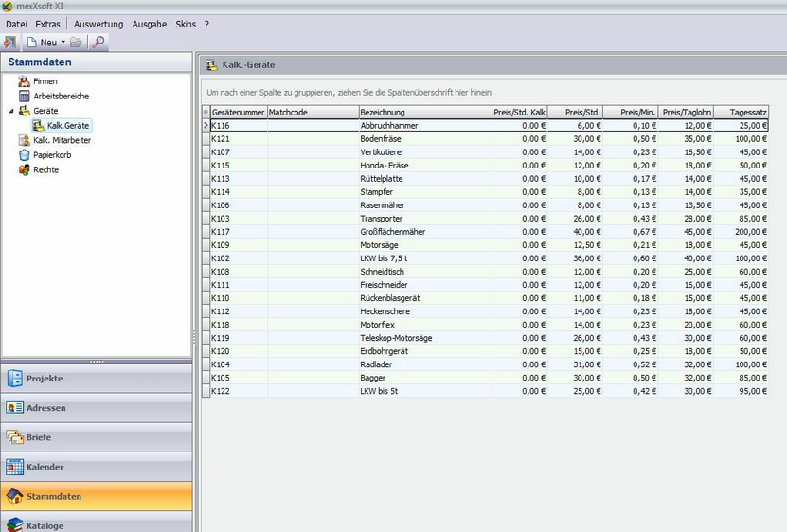Sort by Preis/Std. Kalk column header
The height and width of the screenshot is (532, 787).
(519, 112)
